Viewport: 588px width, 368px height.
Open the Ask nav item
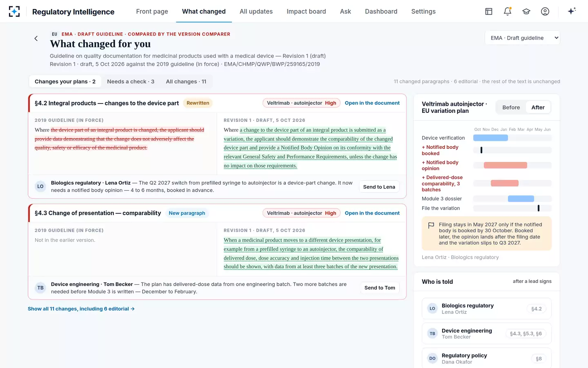(x=345, y=11)
